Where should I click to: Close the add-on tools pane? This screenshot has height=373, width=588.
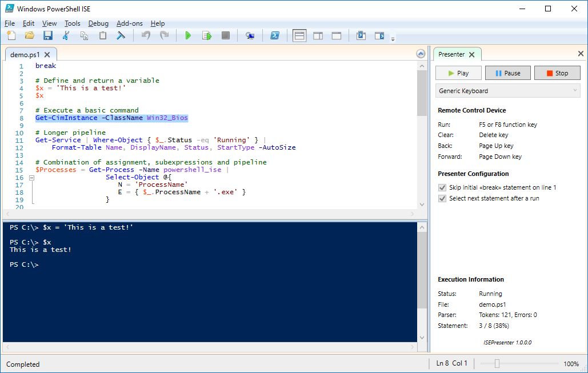point(581,54)
